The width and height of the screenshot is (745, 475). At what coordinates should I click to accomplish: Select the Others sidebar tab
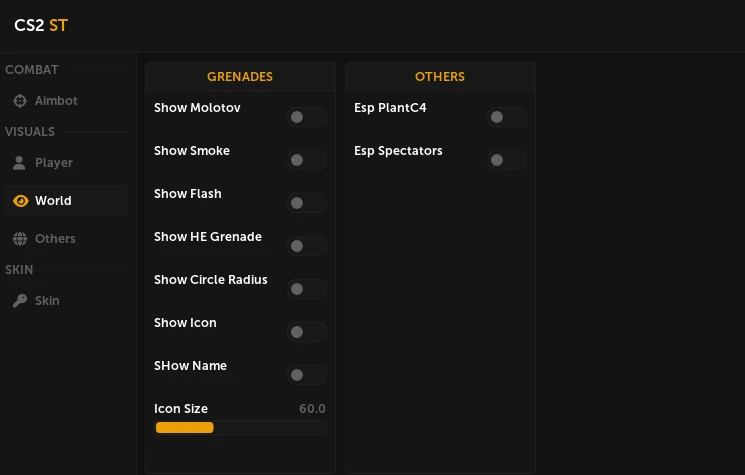coord(55,239)
